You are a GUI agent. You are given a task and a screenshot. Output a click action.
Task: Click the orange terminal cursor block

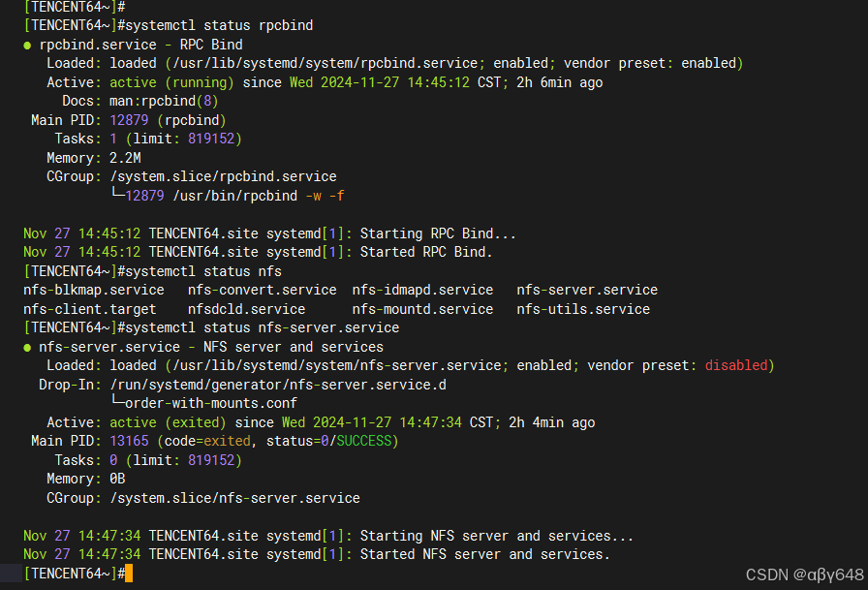[x=129, y=574]
